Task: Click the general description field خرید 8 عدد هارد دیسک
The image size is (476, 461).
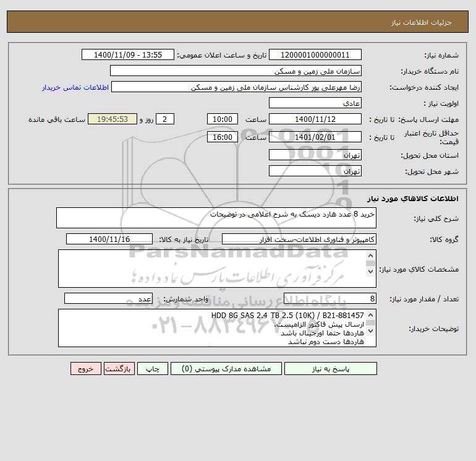Action: coord(216,218)
